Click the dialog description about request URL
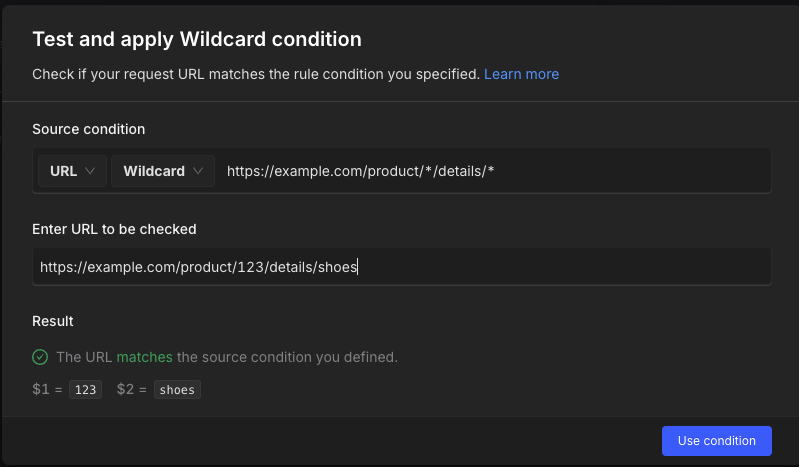Viewport: 799px width, 467px height. pos(255,74)
